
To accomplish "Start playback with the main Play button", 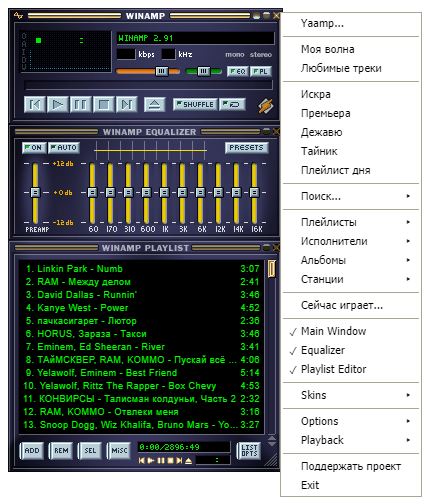I will pyautogui.click(x=58, y=105).
